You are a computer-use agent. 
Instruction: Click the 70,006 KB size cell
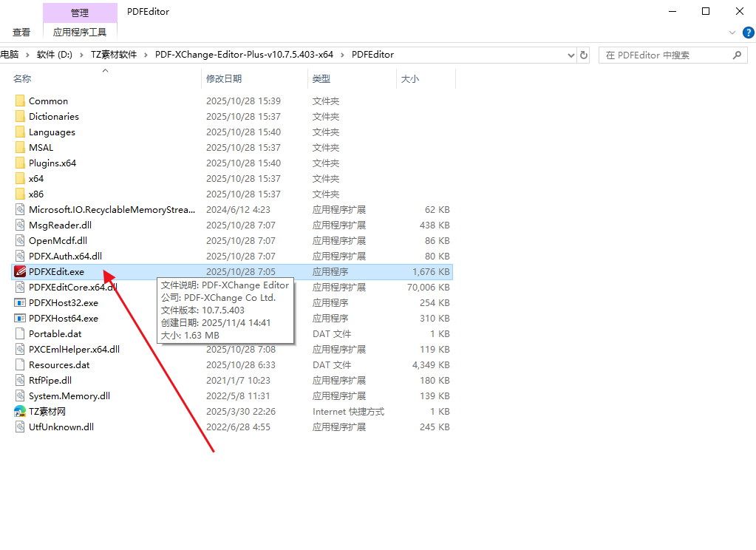(x=428, y=287)
